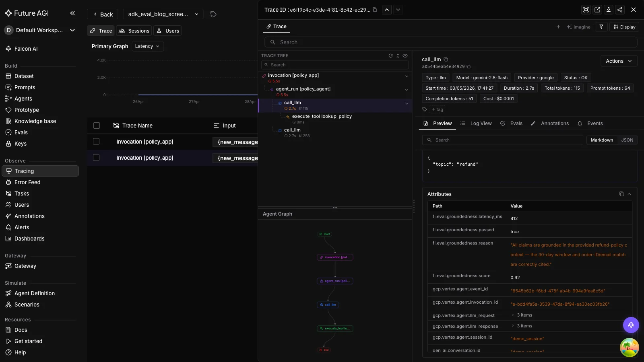Copy the Attributes table contents
644x362 pixels.
pyautogui.click(x=621, y=194)
